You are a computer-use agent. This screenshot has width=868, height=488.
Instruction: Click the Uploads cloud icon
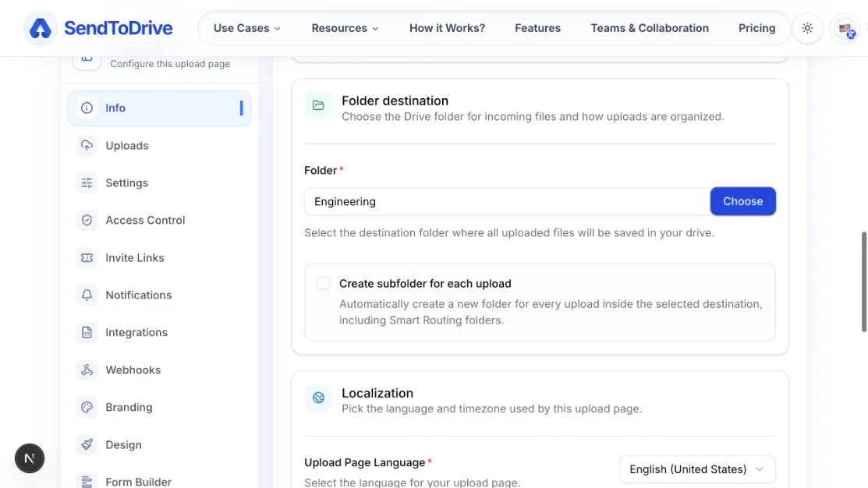[x=87, y=146]
